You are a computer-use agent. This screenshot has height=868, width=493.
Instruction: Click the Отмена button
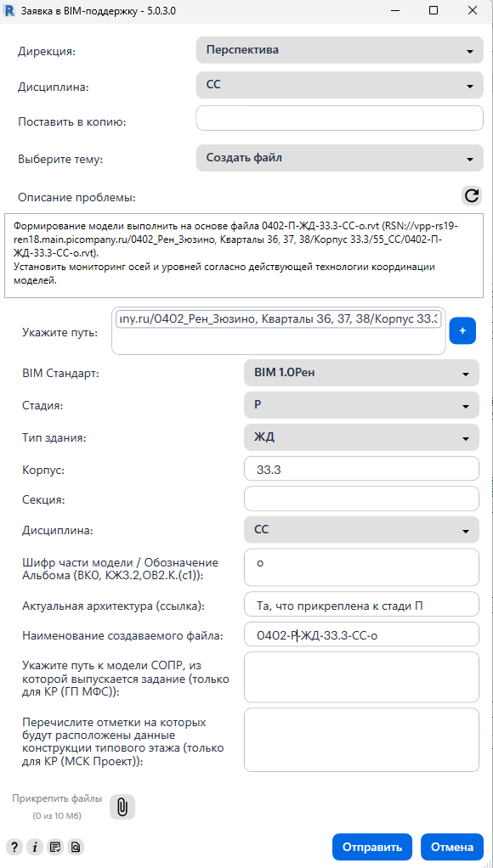(x=452, y=847)
